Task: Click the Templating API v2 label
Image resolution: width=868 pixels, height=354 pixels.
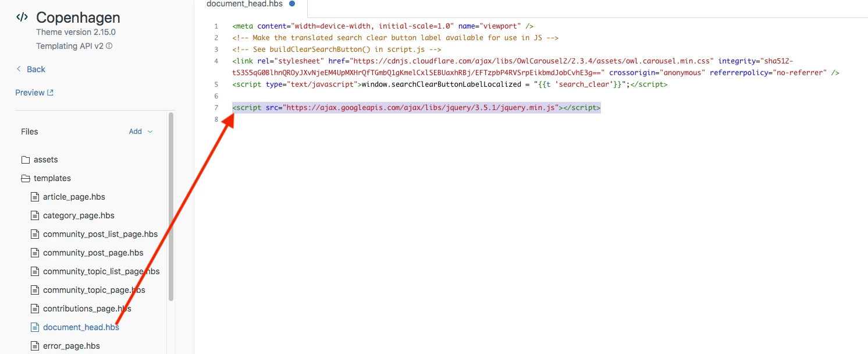Action: 69,46
